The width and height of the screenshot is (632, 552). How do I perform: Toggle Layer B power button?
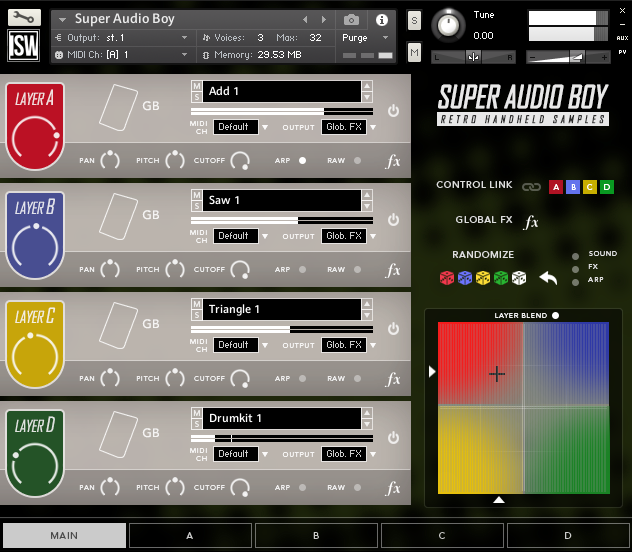click(393, 219)
